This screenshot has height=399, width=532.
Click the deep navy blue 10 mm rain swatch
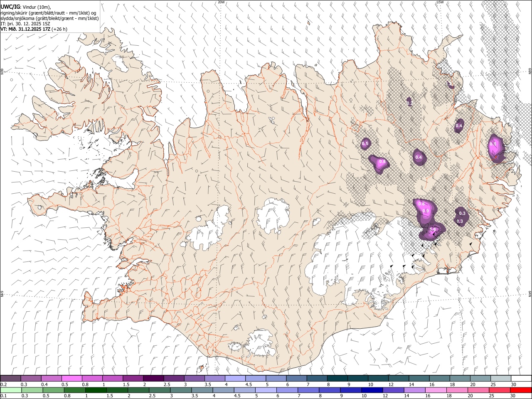(372, 390)
